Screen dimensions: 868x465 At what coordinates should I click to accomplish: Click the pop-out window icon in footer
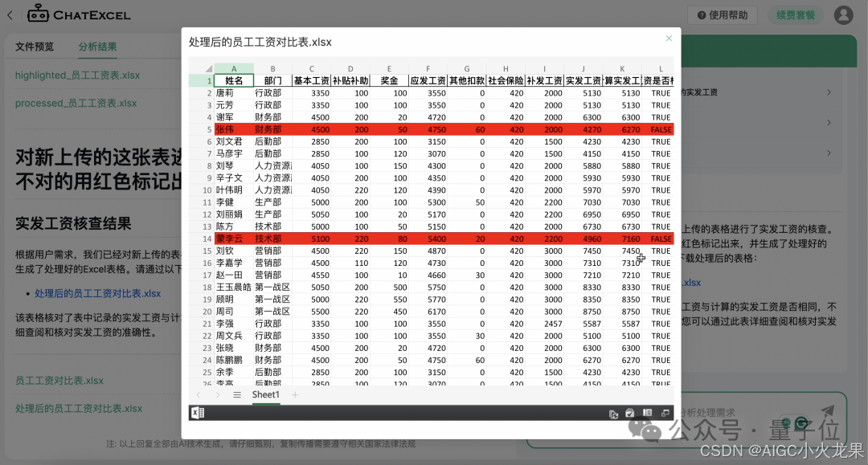click(x=665, y=413)
